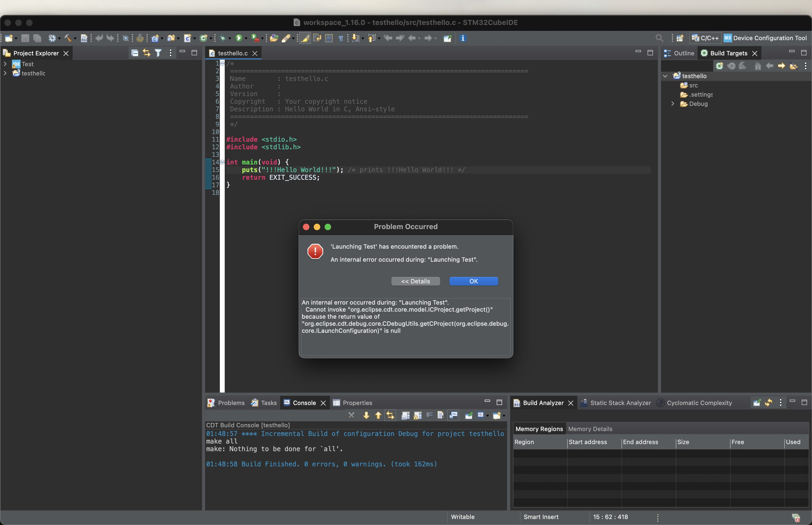The height and width of the screenshot is (525, 812).
Task: Click the green Run button in toolbar
Action: coord(239,38)
